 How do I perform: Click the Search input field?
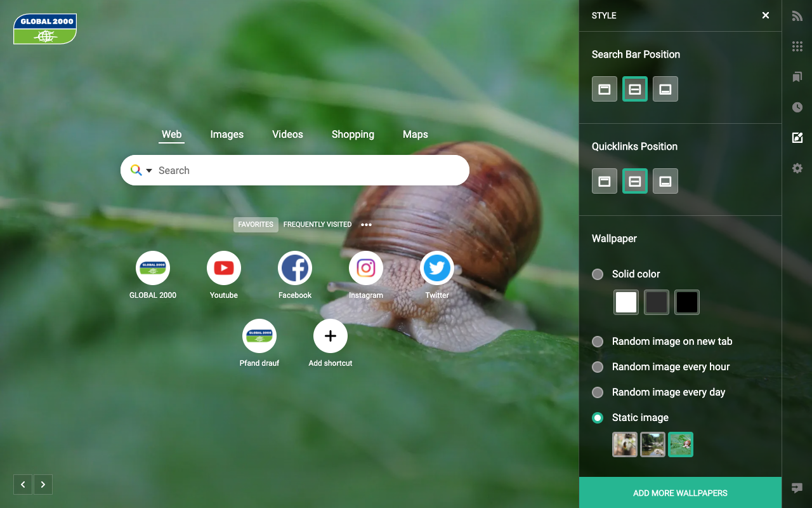pos(295,170)
